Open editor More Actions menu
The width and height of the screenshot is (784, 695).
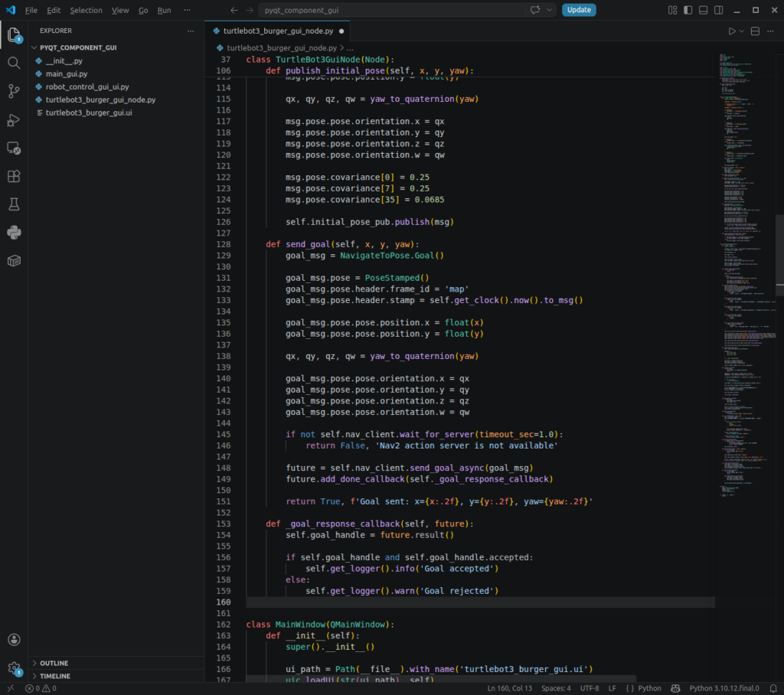pos(770,31)
